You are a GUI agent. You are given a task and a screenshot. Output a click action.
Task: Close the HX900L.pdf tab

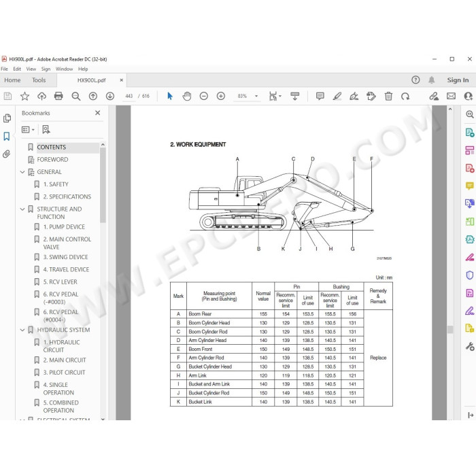point(122,80)
